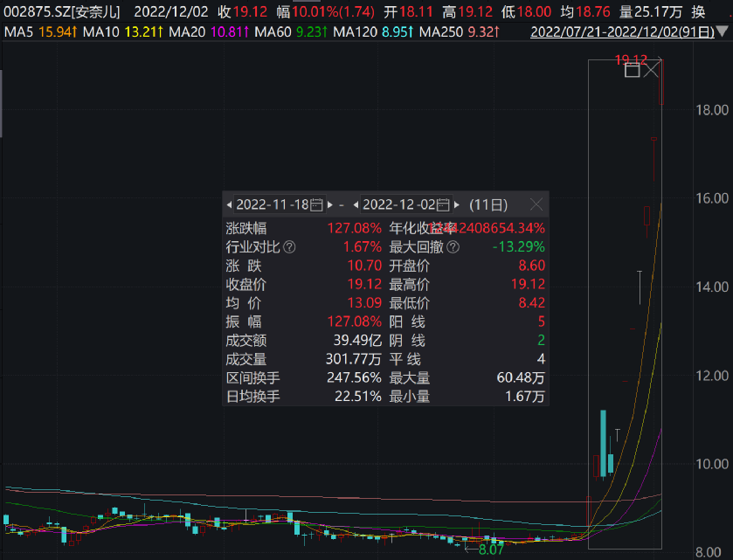Click the 最低价 8.42 value
This screenshot has width=733, height=560.
coord(531,303)
